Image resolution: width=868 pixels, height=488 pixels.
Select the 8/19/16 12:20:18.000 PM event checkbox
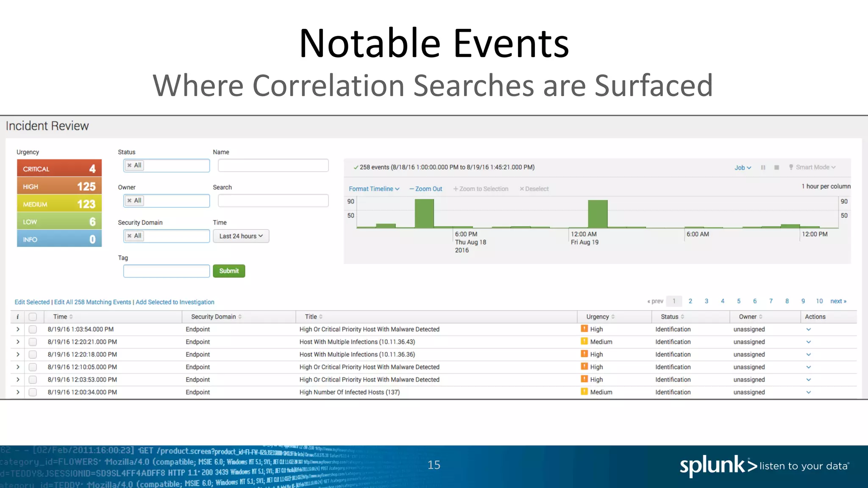tap(33, 355)
